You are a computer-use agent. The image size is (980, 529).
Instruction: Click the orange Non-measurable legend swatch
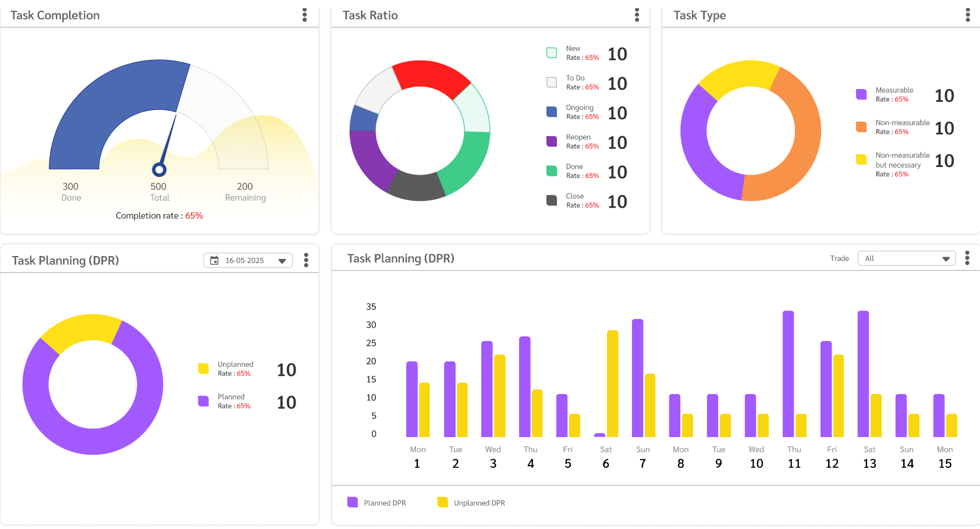(861, 127)
